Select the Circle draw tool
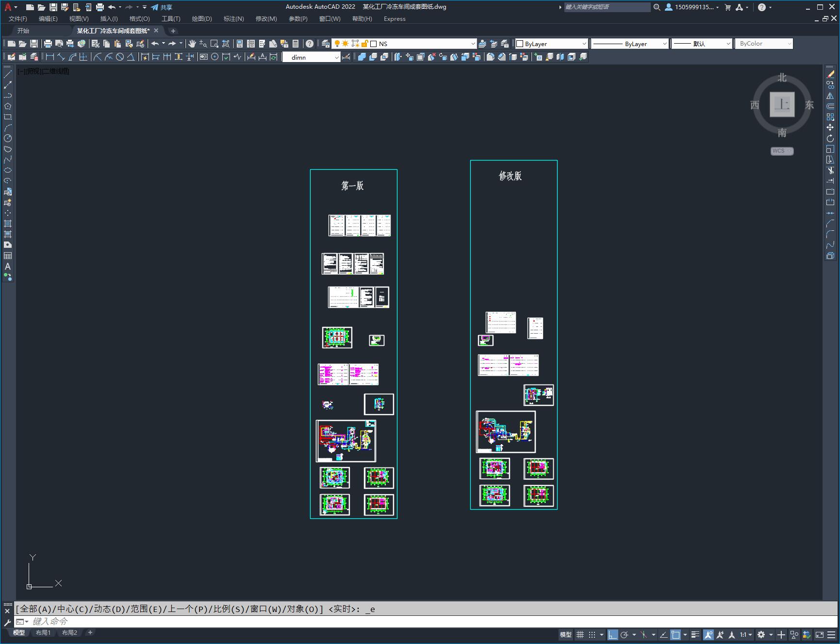 point(8,138)
